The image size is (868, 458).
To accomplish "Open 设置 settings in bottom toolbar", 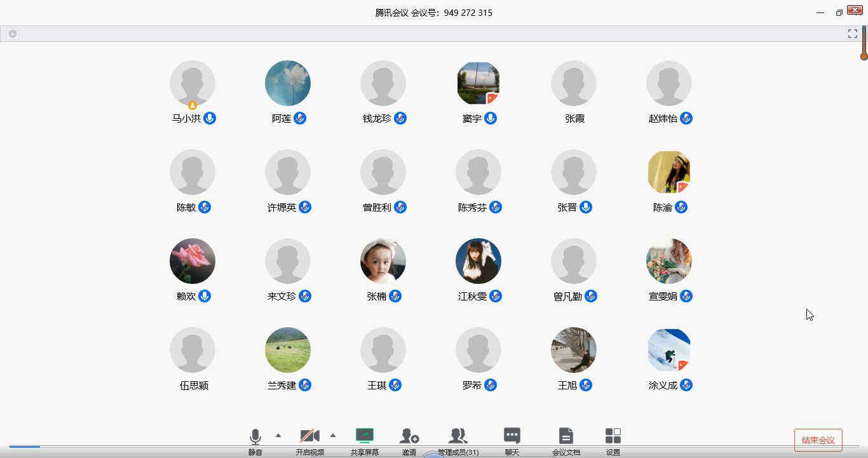I will tap(613, 437).
